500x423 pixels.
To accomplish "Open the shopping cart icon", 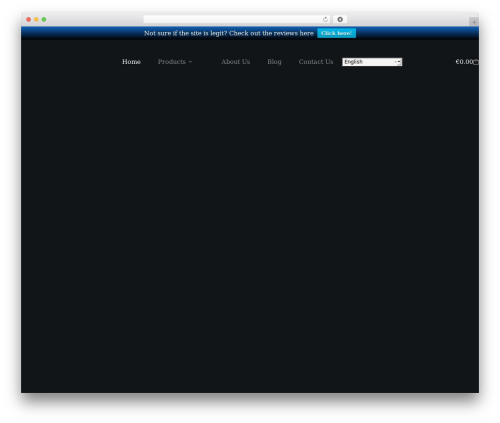I will [x=476, y=62].
